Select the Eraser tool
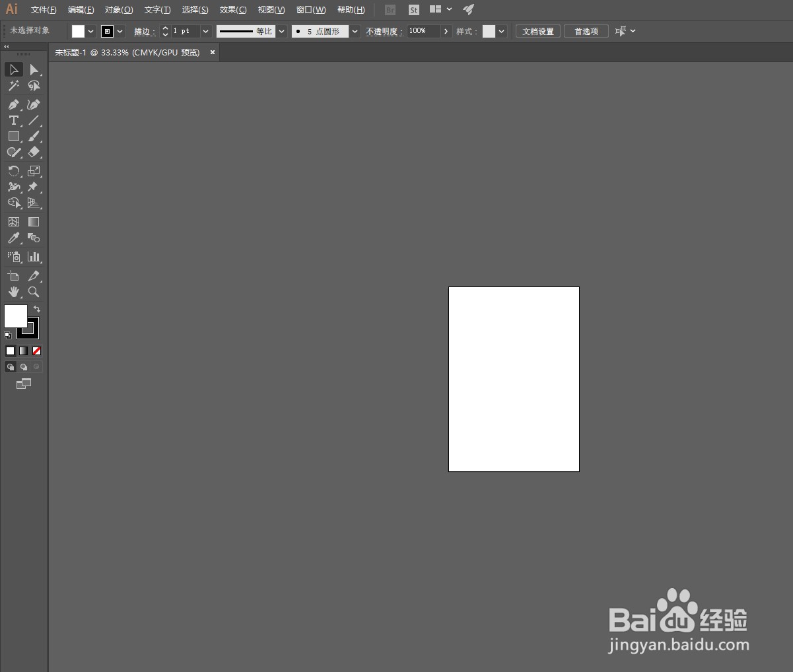The height and width of the screenshot is (672, 793). tap(34, 152)
